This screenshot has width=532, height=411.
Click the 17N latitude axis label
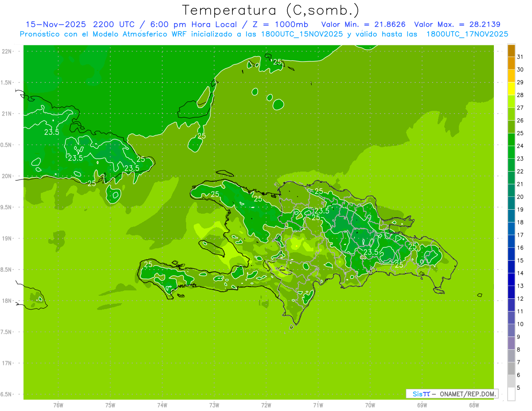7,364
